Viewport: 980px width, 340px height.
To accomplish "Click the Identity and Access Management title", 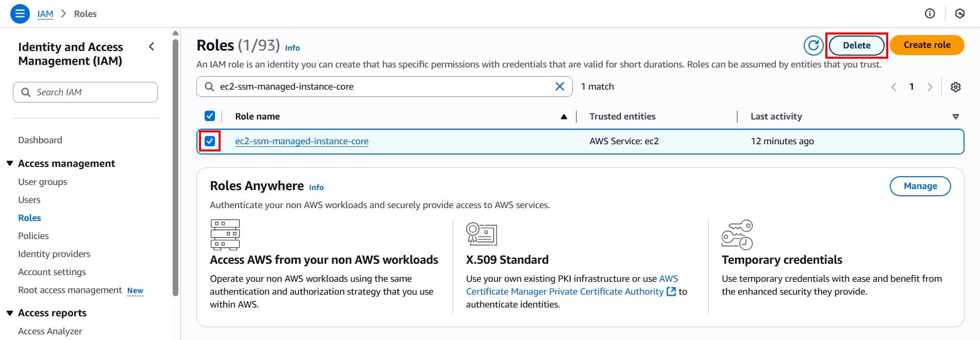I will tap(71, 54).
